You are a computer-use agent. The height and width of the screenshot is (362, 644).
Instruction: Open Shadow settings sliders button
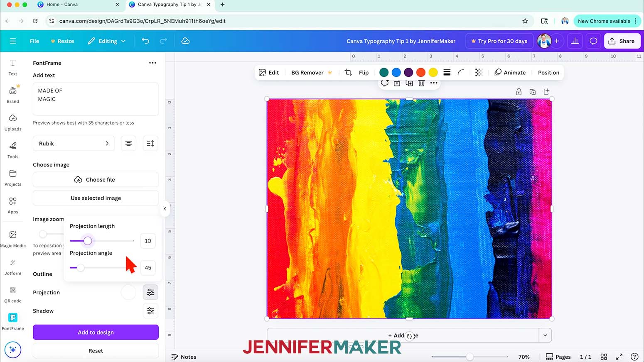coord(150,311)
